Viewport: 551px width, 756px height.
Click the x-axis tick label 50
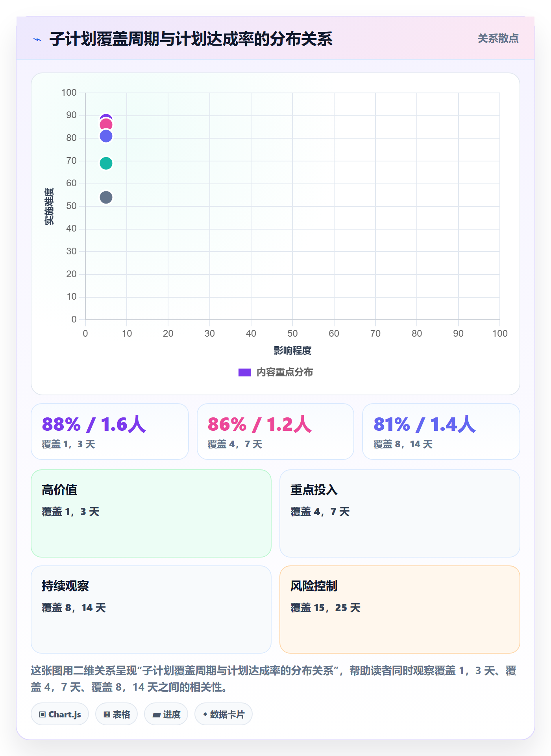pyautogui.click(x=292, y=334)
